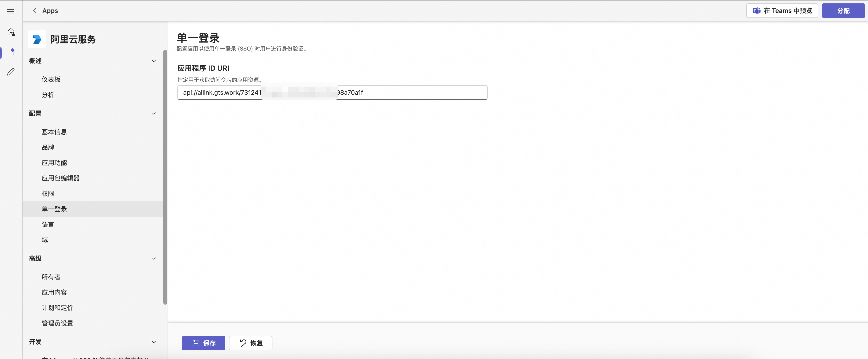Open the 应用包编辑器 item
Image resolution: width=868 pixels, height=359 pixels.
click(61, 178)
